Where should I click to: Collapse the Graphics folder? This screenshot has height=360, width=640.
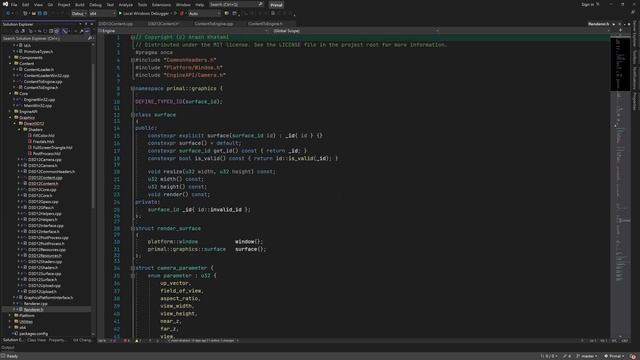tap(10, 118)
